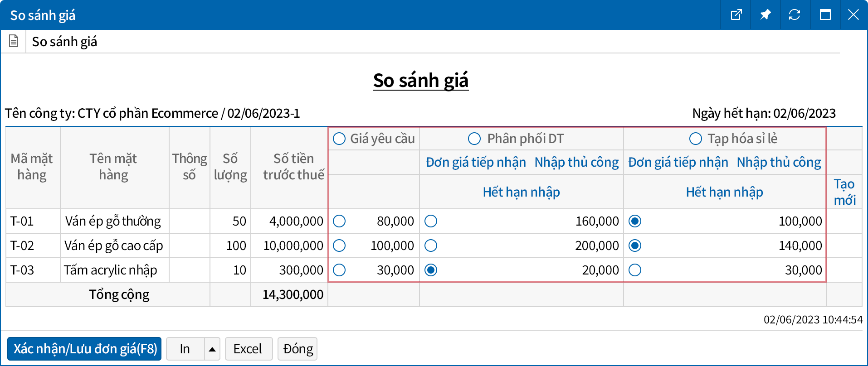Screen dimensions: 868x366
Task: Click the open in new window icon
Action: [736, 15]
